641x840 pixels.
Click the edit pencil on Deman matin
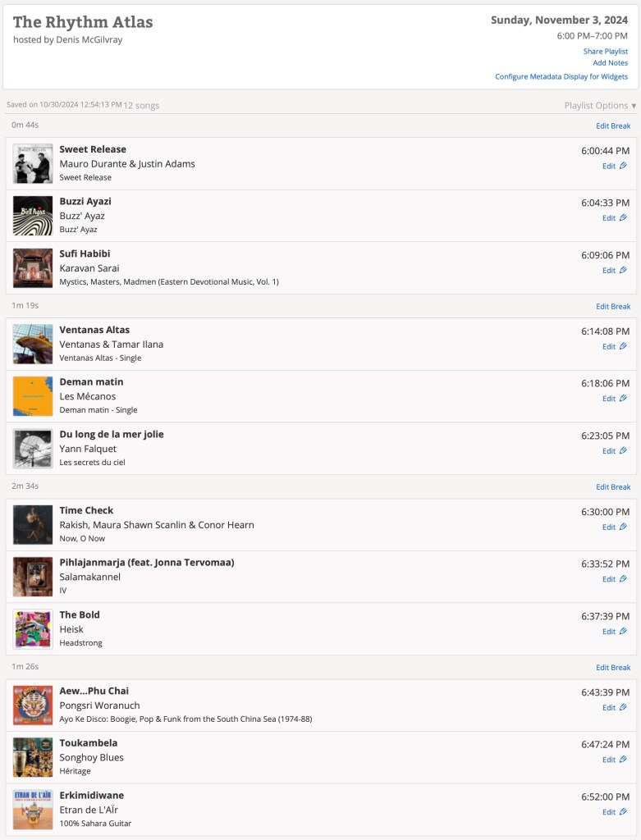tap(623, 399)
